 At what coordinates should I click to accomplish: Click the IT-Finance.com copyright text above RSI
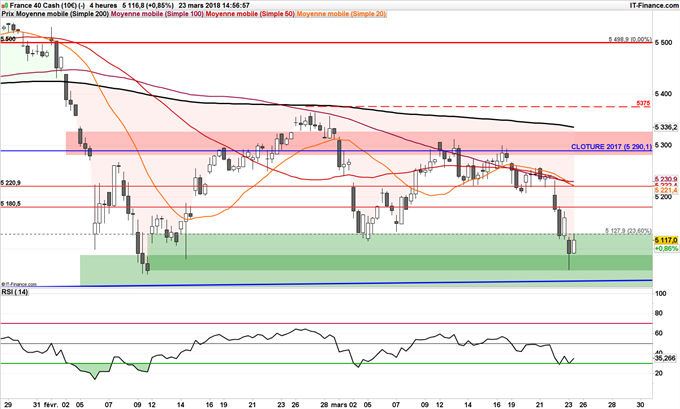tap(19, 285)
